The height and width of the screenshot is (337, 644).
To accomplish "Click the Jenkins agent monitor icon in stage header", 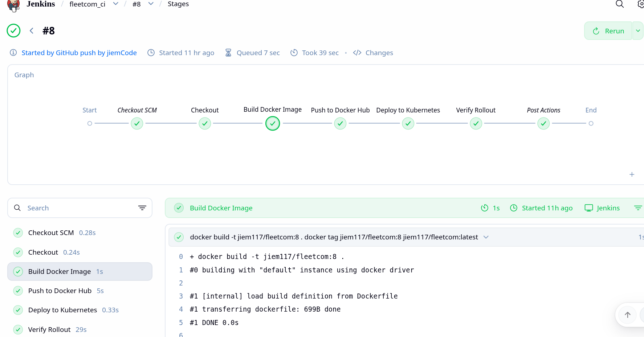I will [588, 207].
